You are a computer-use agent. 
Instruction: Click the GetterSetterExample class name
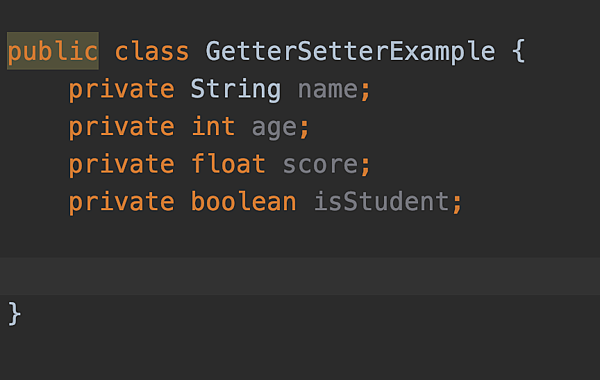point(351,51)
